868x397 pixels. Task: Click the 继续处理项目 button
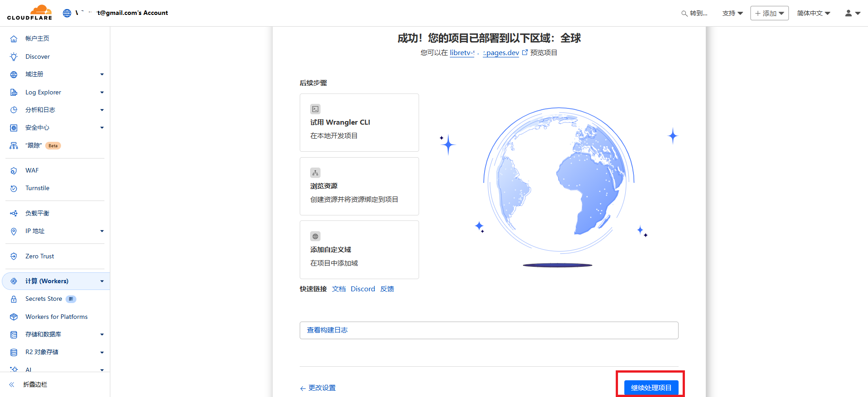(x=651, y=388)
